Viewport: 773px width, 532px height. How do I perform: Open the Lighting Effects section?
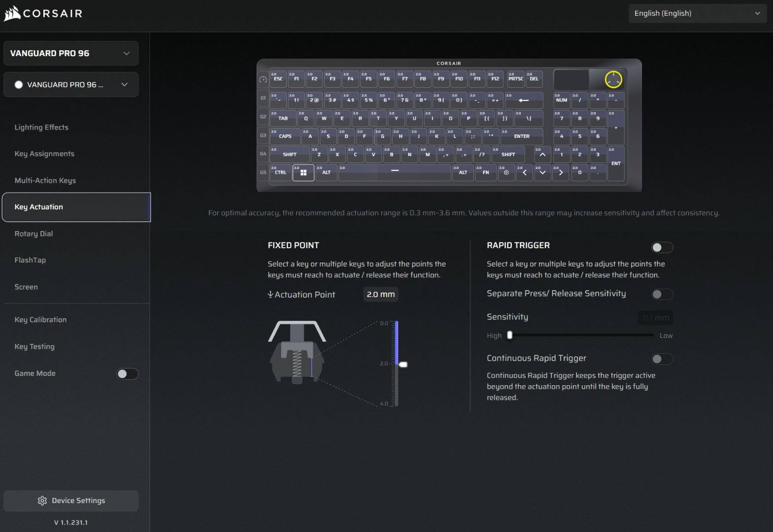[x=41, y=127]
